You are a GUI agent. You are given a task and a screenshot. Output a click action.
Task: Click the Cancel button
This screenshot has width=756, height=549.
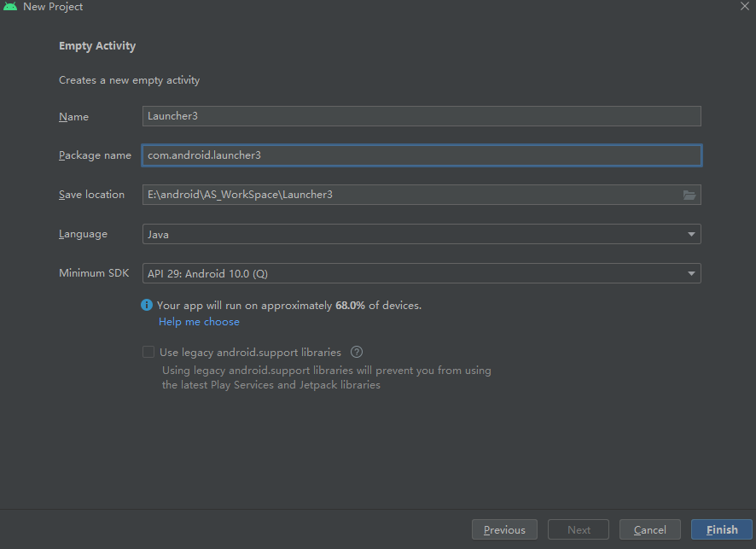click(x=649, y=529)
